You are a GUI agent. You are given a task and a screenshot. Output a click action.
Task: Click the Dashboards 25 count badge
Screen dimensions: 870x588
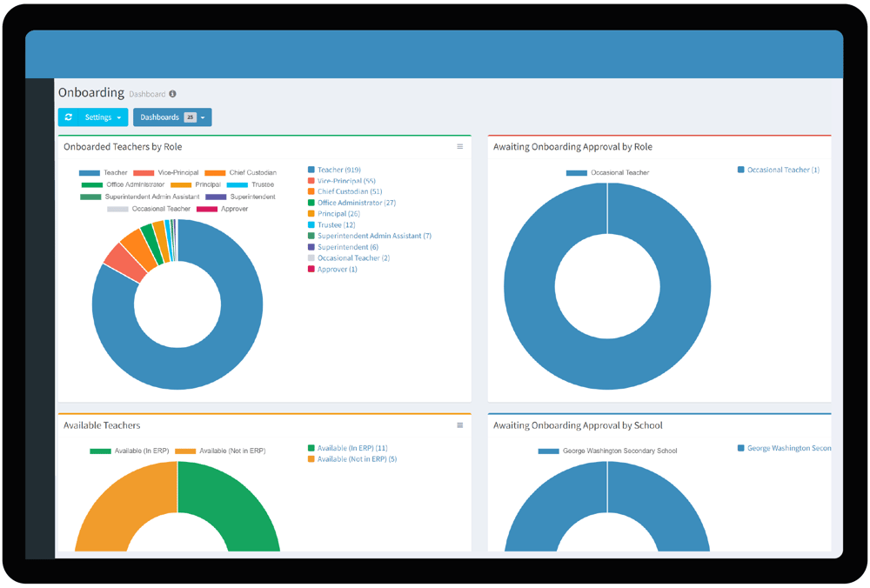[191, 117]
